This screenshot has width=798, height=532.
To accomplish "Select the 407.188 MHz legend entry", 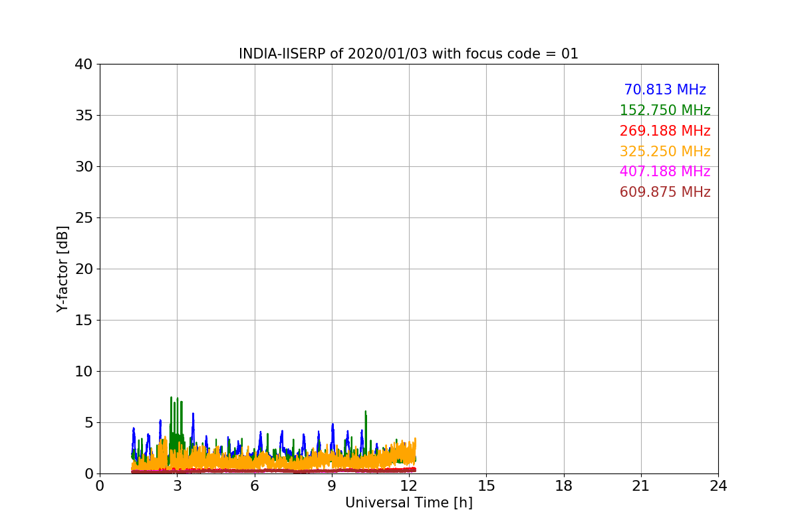I will point(665,172).
